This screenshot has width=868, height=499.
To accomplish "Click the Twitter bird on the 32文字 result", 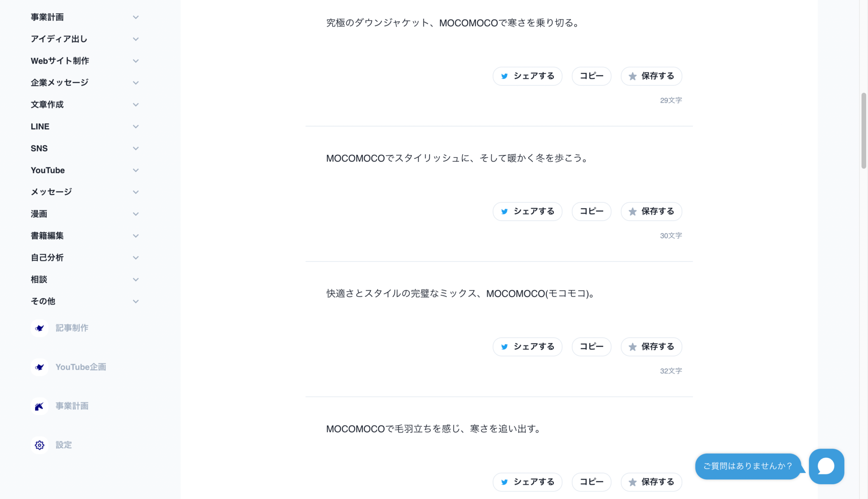I will click(x=504, y=347).
